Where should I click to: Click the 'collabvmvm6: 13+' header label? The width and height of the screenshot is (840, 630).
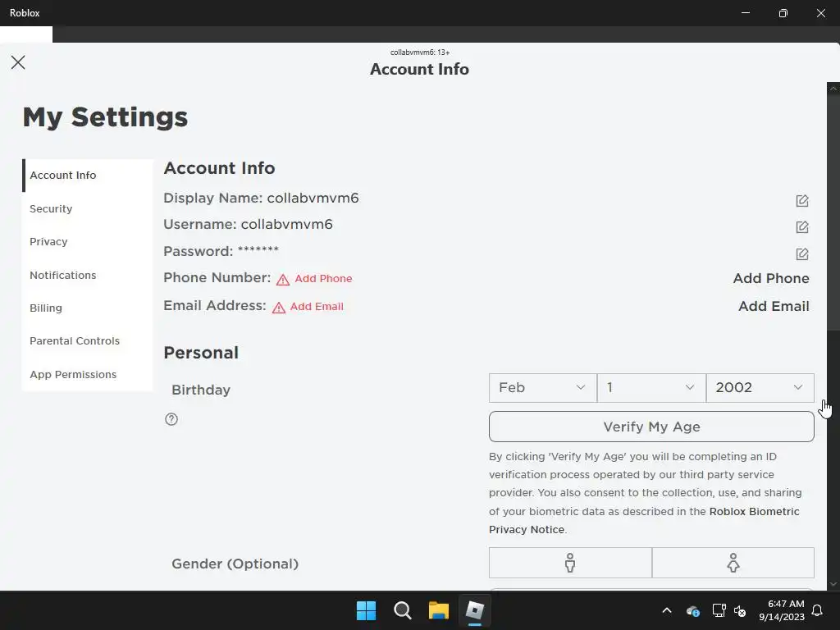pos(420,52)
